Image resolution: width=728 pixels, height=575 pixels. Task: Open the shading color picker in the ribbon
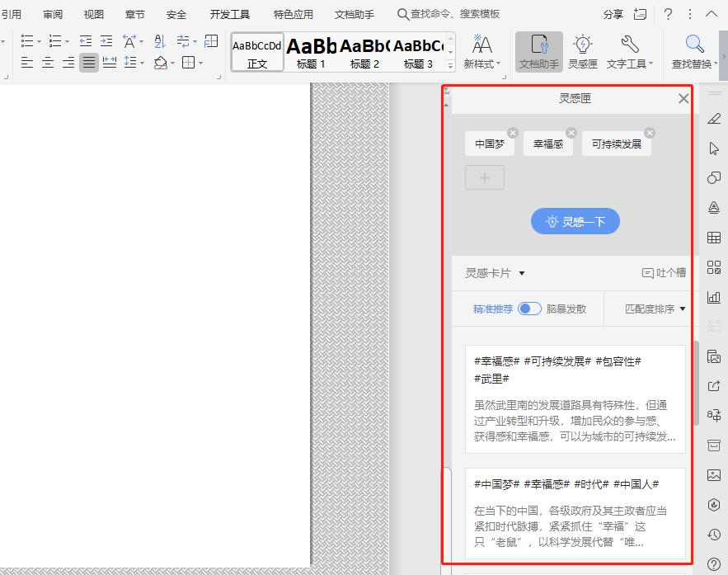click(172, 62)
